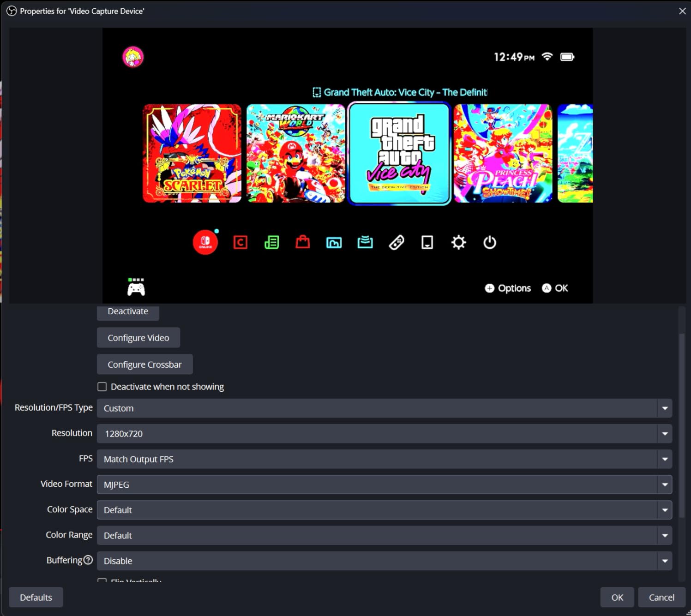Viewport: 691px width, 616px height.
Task: Click the plus Options icon in preview
Action: [x=489, y=288]
